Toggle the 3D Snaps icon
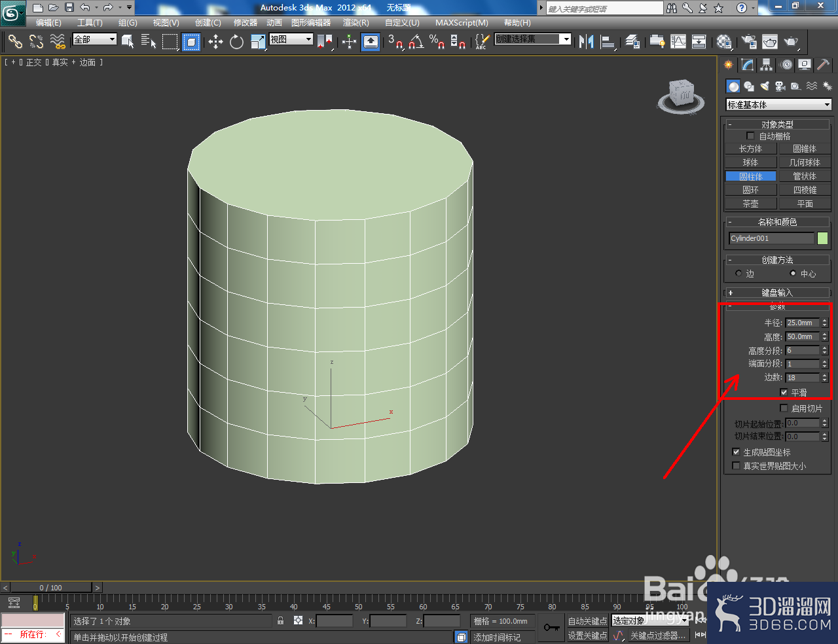The height and width of the screenshot is (644, 838). click(394, 42)
